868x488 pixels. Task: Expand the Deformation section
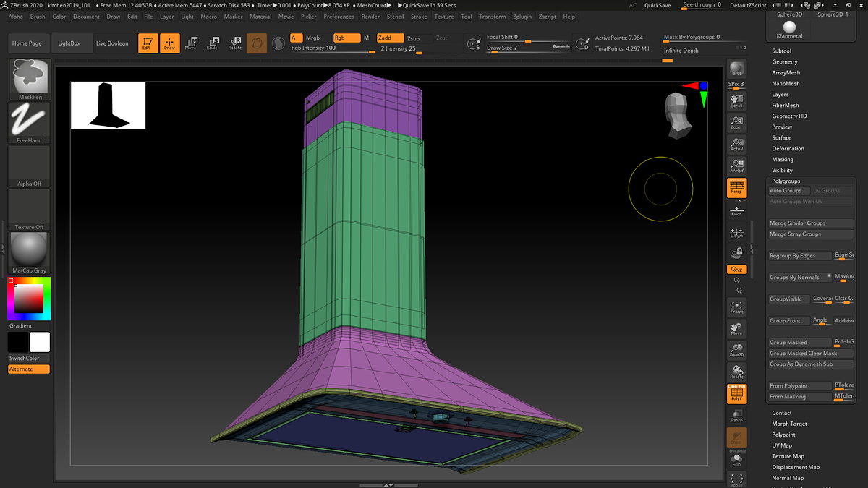pyautogui.click(x=787, y=149)
